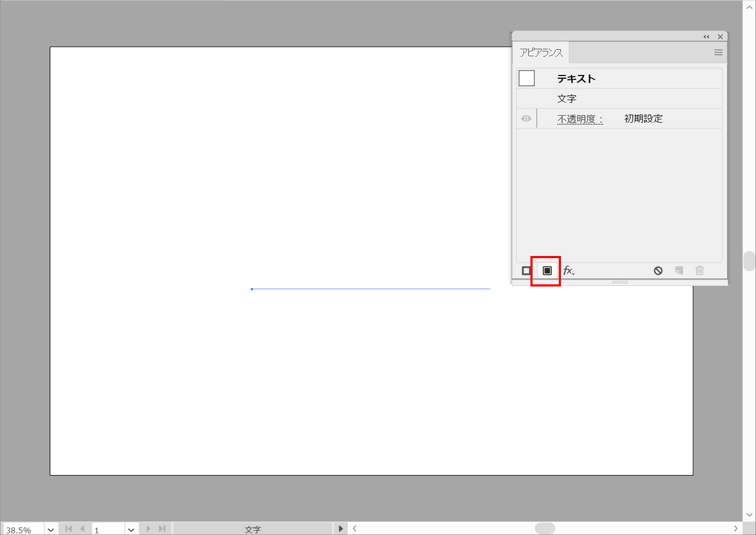Open the artboard number dropdown
Viewport: 756px width, 535px height.
(131, 530)
